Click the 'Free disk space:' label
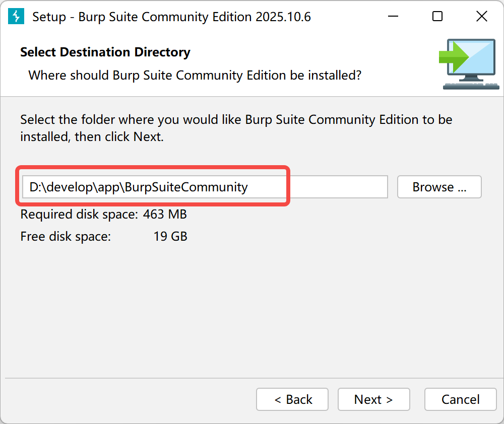The image size is (504, 424). tap(66, 236)
